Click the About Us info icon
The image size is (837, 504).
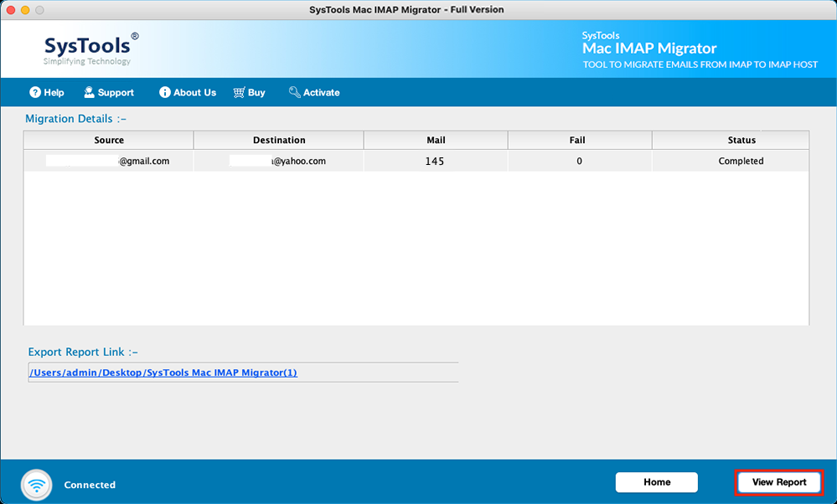click(x=165, y=92)
